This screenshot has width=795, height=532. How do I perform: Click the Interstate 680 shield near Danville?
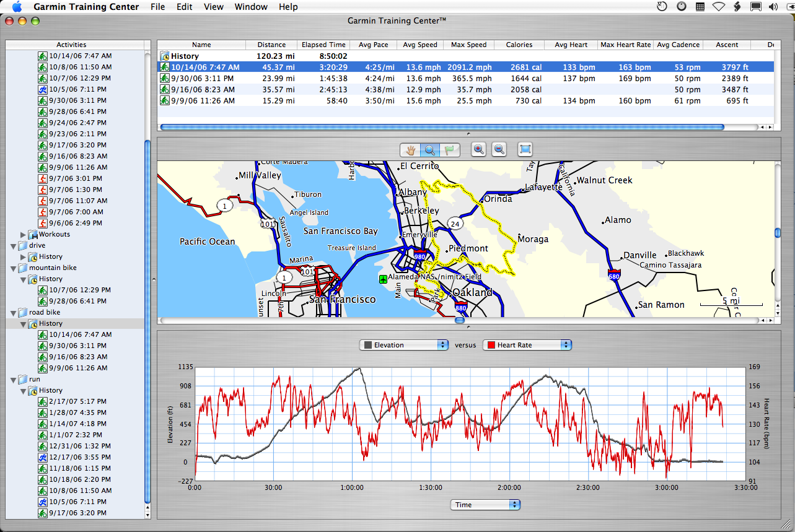click(614, 274)
